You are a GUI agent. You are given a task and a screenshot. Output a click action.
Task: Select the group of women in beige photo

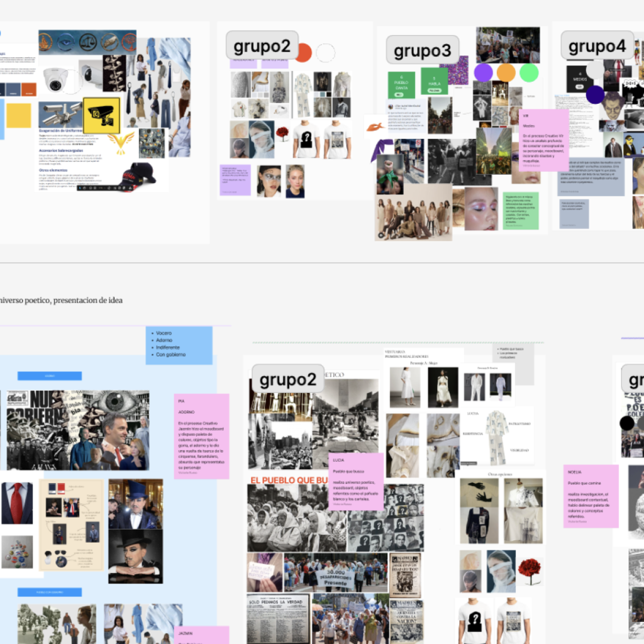414,212
